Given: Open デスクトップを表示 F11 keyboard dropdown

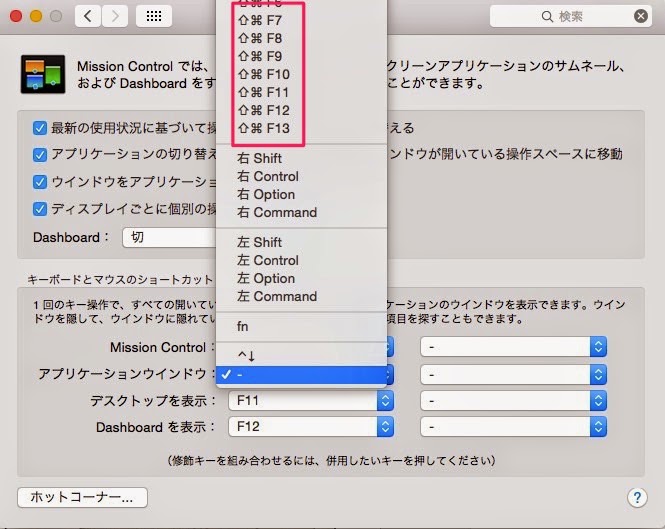Looking at the screenshot, I should pyautogui.click(x=311, y=400).
